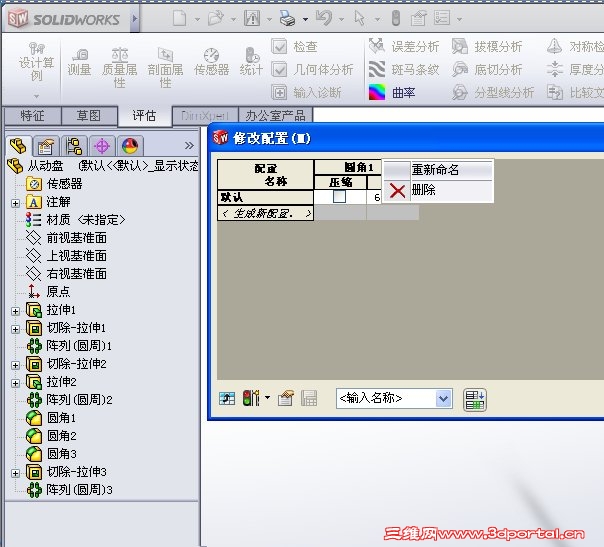The height and width of the screenshot is (547, 604).
Task: Click the print icon
Action: [287, 18]
